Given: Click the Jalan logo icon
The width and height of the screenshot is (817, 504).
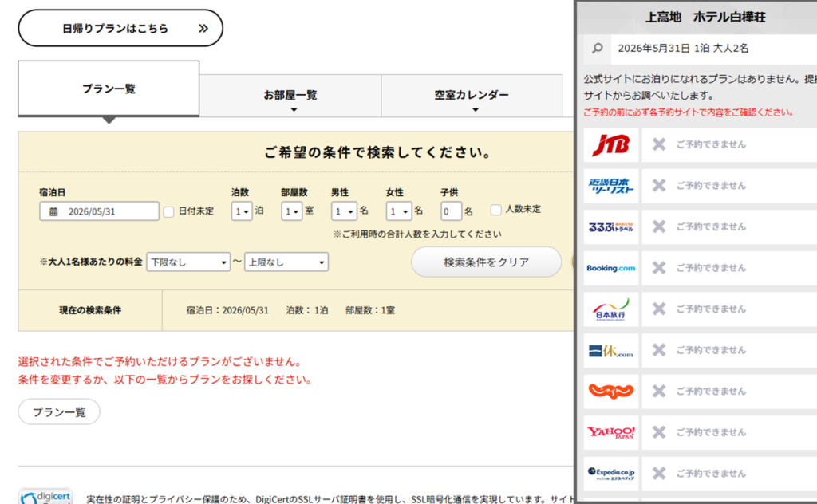Looking at the screenshot, I should tap(610, 392).
